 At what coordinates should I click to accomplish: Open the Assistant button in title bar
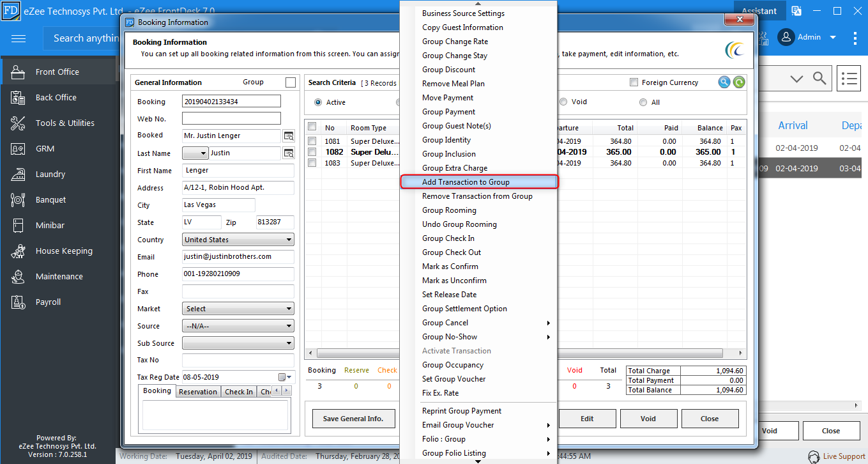coord(759,11)
